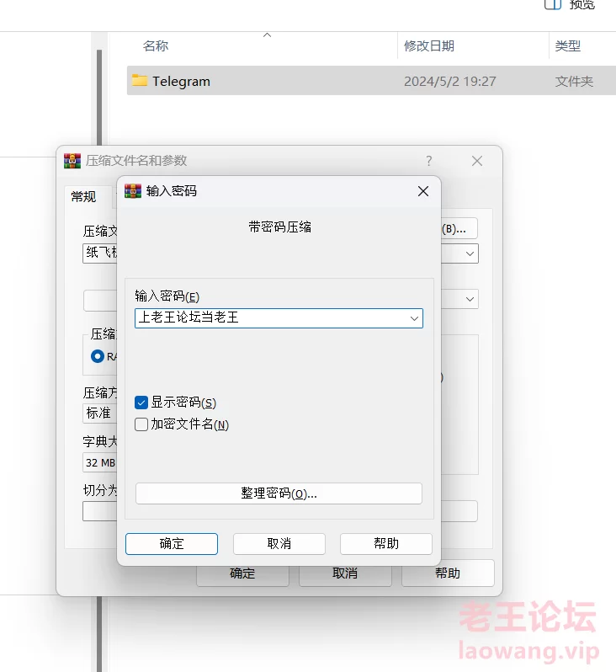
Task: Sort by the 名称 column header
Action: coord(156,45)
